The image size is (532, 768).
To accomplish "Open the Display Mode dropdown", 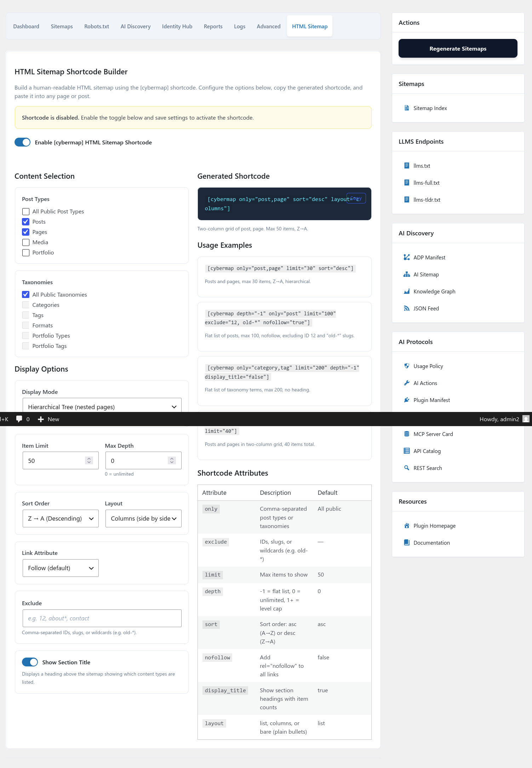I will pyautogui.click(x=102, y=406).
